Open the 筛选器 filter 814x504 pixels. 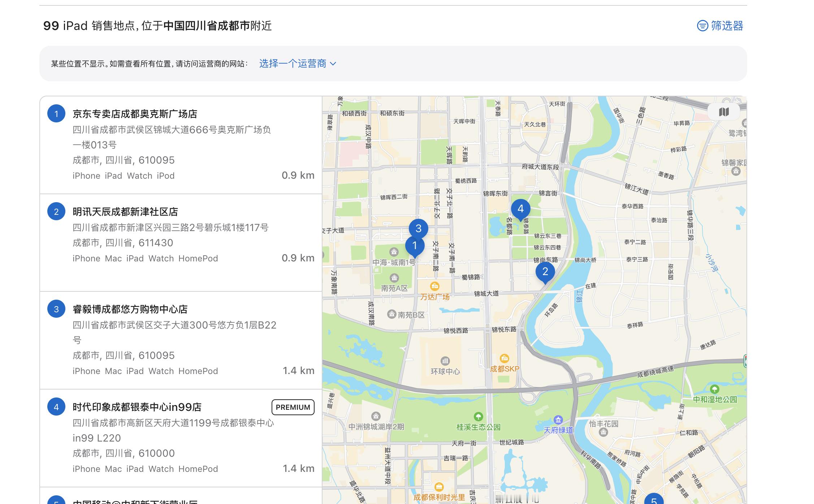[720, 26]
